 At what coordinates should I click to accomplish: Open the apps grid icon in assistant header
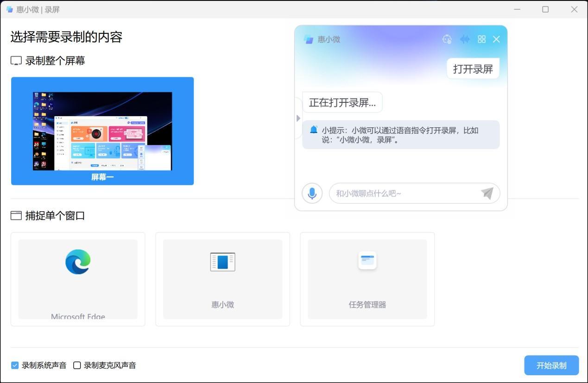[x=481, y=39]
